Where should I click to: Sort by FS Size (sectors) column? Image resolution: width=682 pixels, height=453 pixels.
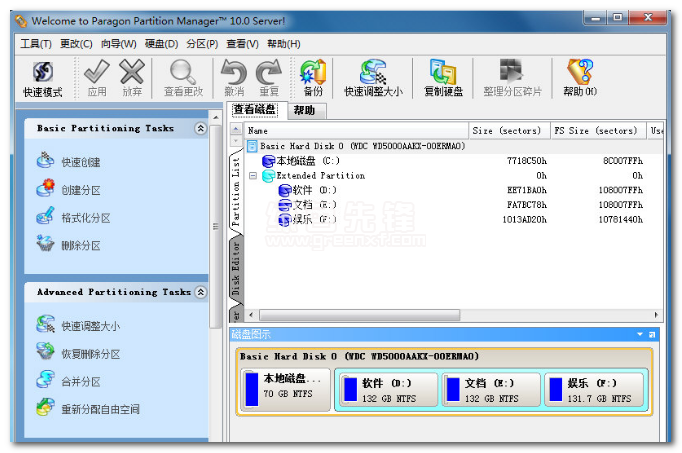click(598, 130)
